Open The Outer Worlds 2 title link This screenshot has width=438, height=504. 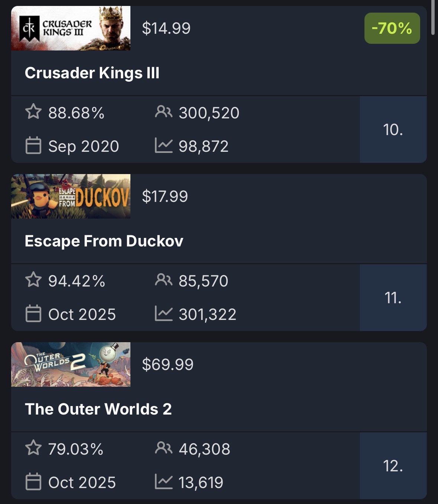coord(98,409)
